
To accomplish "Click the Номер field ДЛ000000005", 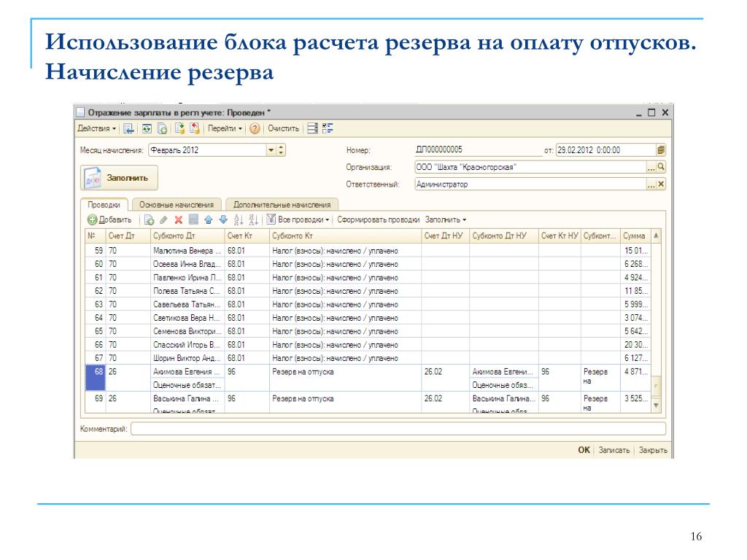I will coord(479,150).
